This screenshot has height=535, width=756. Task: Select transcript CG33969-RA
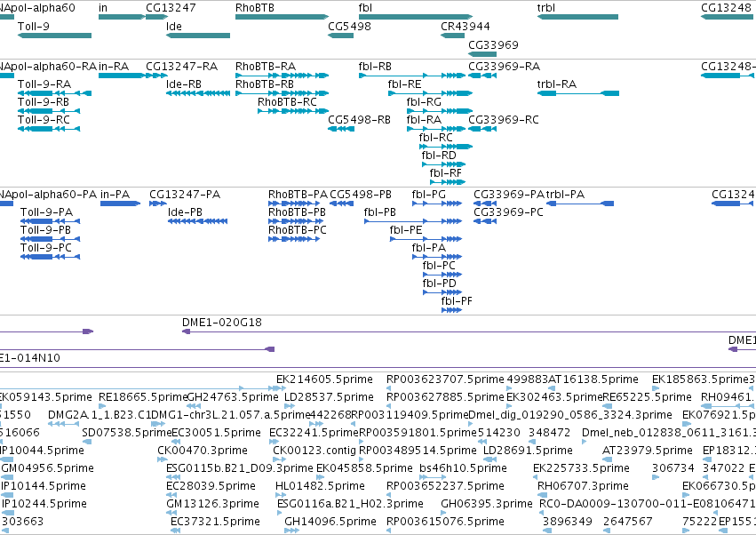[x=482, y=76]
